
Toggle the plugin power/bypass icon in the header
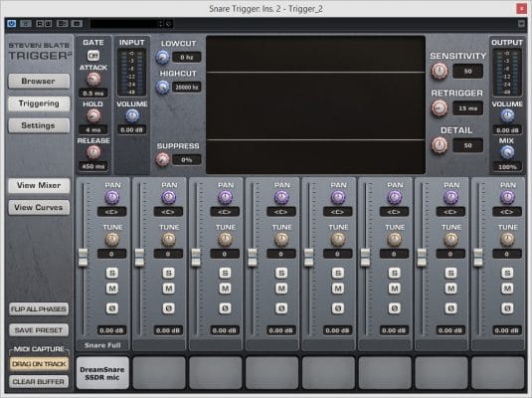click(12, 24)
